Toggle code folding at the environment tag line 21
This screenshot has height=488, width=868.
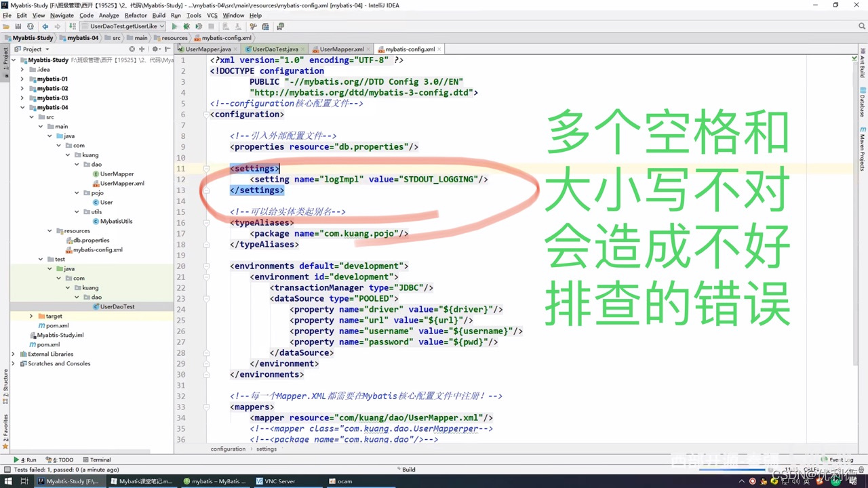click(206, 277)
